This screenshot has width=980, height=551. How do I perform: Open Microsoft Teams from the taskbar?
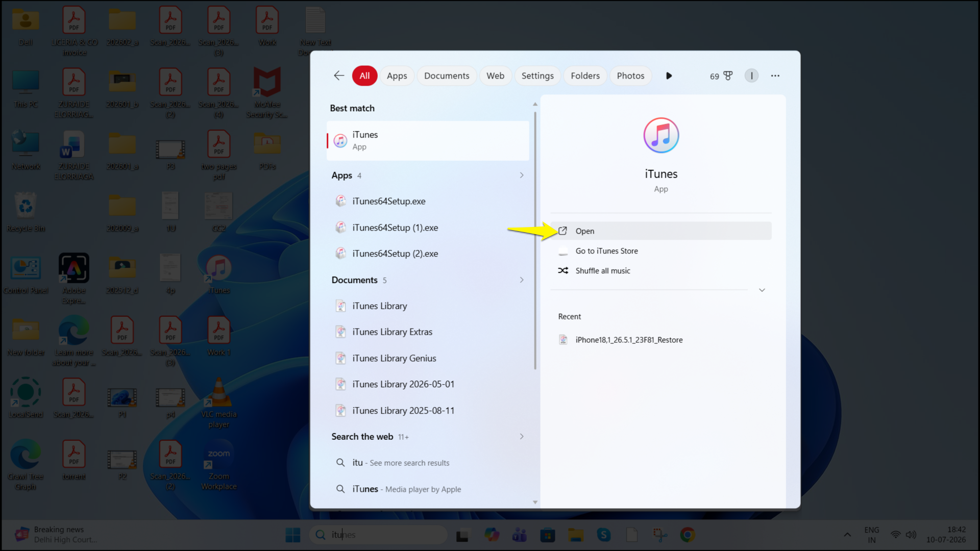pos(520,535)
